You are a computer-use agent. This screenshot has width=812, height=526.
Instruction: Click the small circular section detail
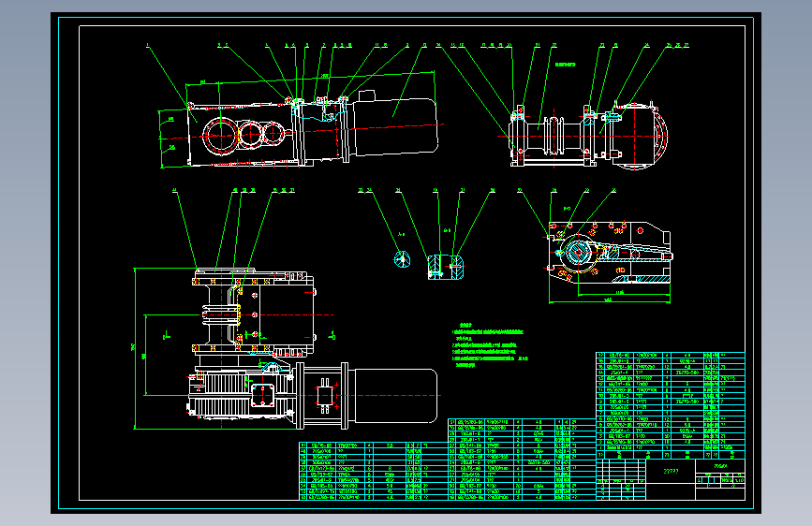point(403,258)
